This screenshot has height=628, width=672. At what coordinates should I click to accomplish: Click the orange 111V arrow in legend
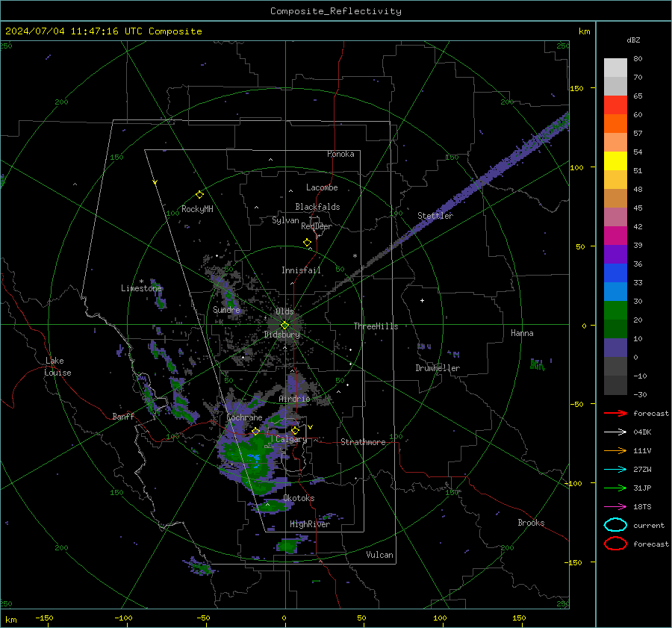[x=615, y=450]
